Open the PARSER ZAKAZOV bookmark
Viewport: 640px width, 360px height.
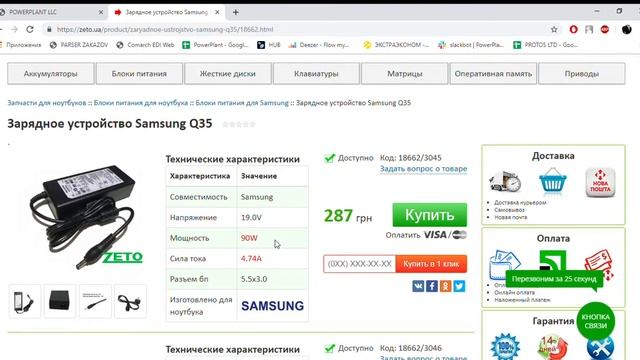click(x=79, y=45)
